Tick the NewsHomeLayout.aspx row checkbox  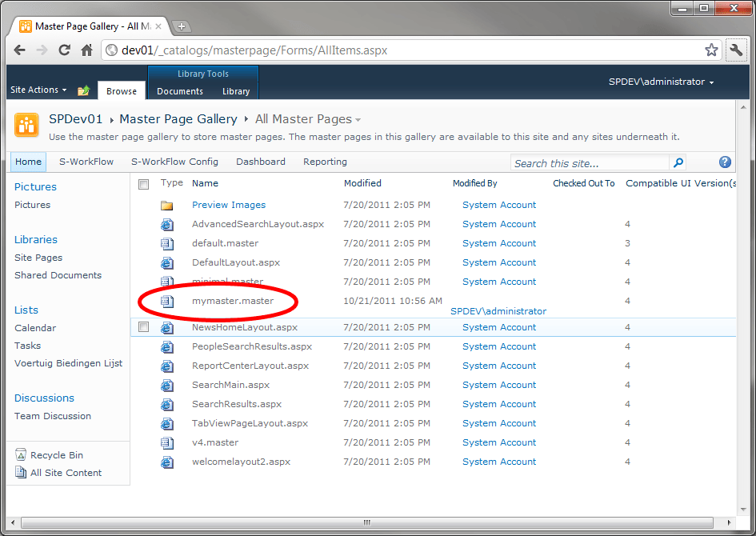coord(144,327)
